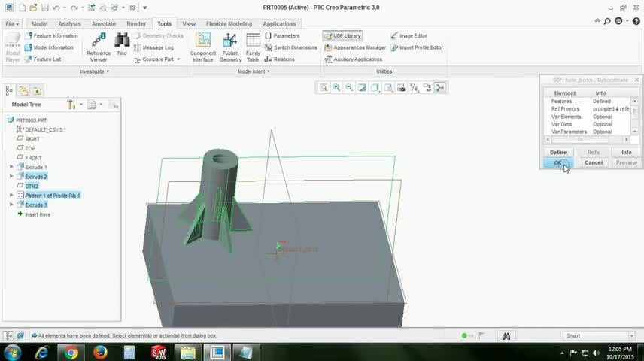Click the Save icon in quick access toolbar

coord(45,8)
